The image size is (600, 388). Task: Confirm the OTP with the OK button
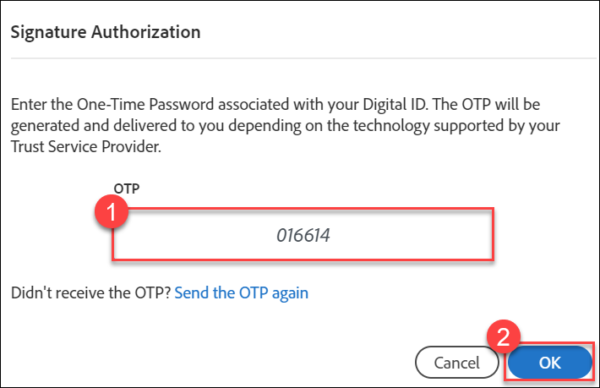click(550, 362)
